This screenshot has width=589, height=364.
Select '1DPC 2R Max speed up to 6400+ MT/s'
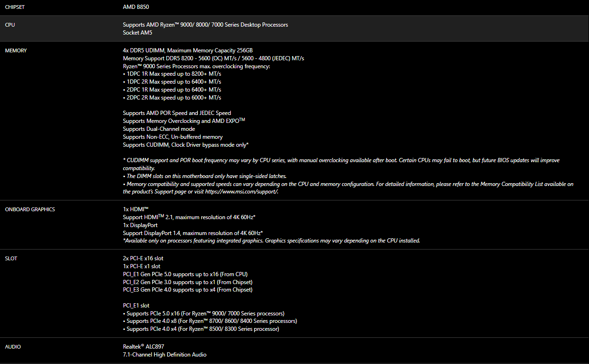point(172,82)
